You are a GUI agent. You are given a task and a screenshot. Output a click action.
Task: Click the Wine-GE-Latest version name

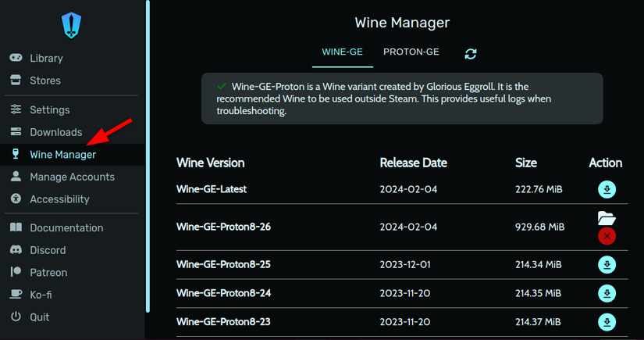click(212, 189)
